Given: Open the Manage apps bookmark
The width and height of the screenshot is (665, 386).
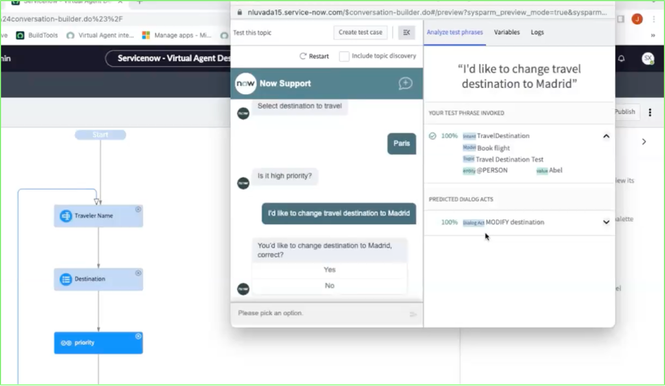Looking at the screenshot, I should (176, 35).
